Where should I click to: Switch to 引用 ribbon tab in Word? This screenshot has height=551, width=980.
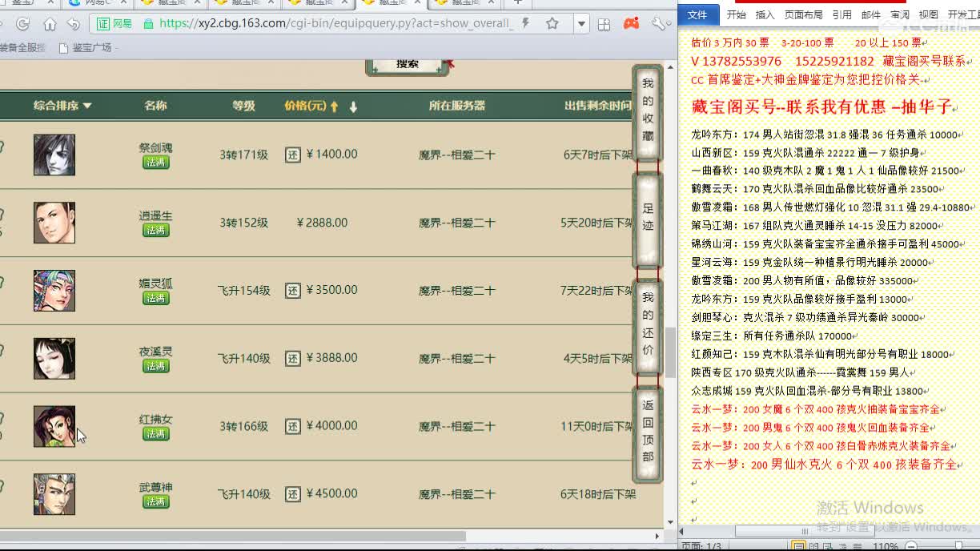(841, 14)
